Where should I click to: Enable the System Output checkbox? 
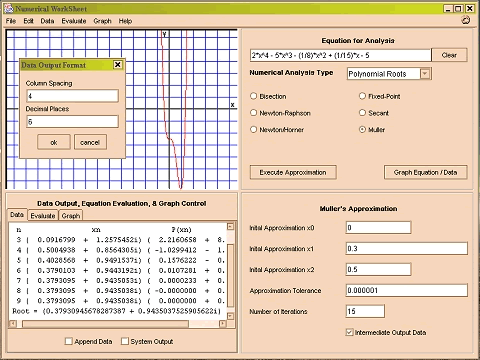click(125, 341)
